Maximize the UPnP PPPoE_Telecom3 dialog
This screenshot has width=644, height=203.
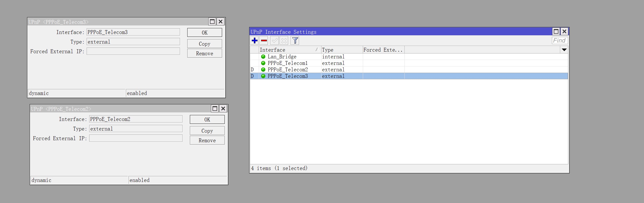click(212, 22)
